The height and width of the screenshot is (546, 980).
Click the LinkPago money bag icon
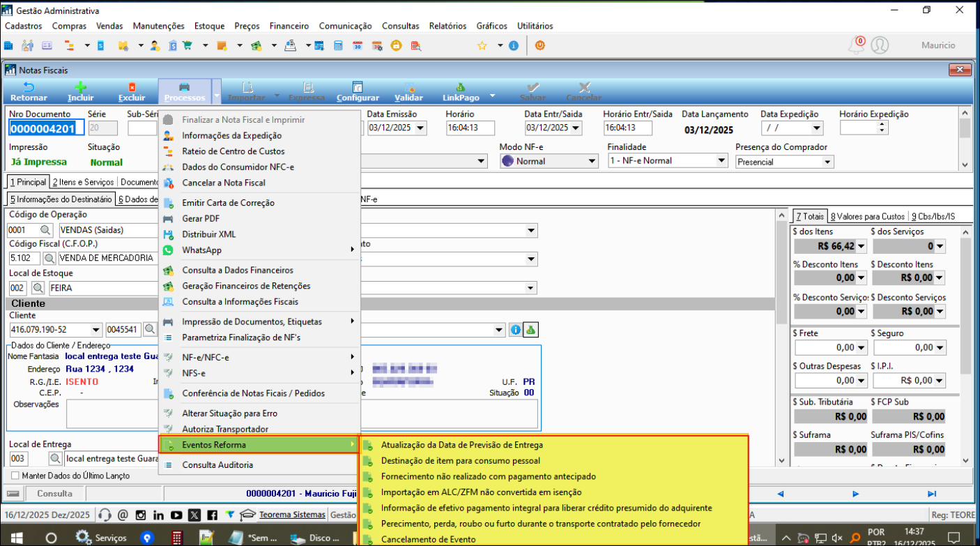(460, 88)
